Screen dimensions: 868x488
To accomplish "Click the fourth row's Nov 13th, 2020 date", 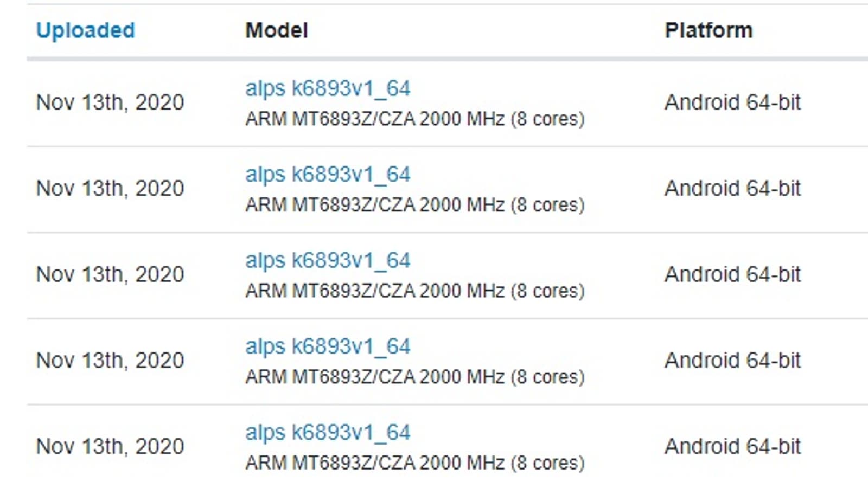I will 110,361.
